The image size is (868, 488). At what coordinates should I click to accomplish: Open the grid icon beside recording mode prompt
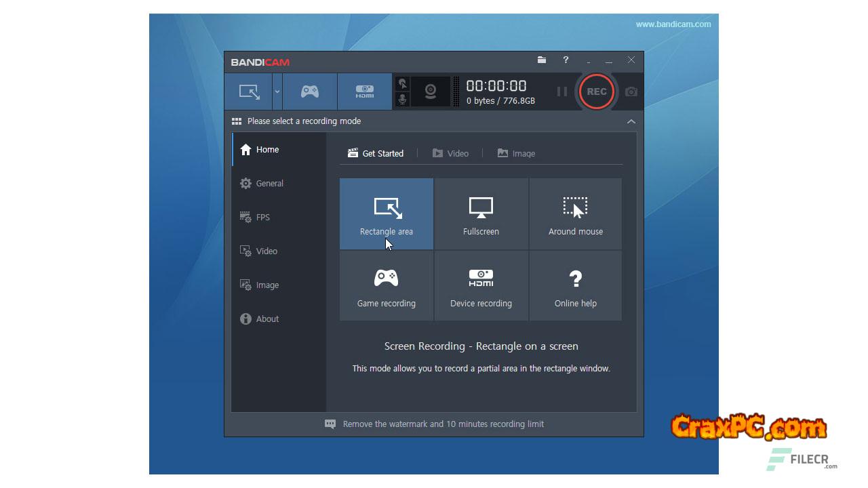click(x=237, y=121)
